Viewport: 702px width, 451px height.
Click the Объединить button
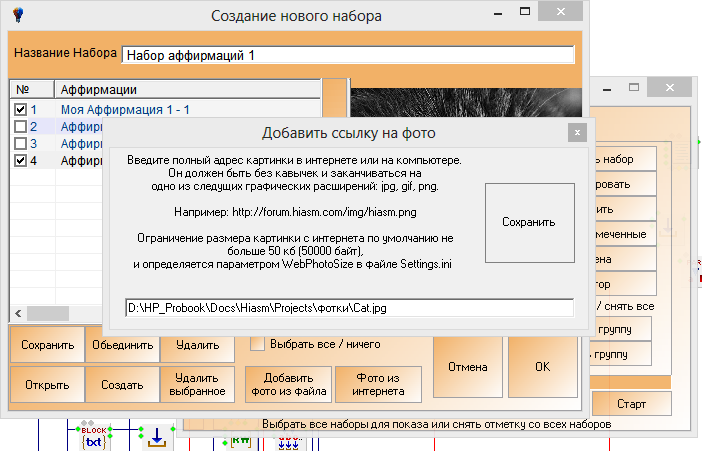121,346
